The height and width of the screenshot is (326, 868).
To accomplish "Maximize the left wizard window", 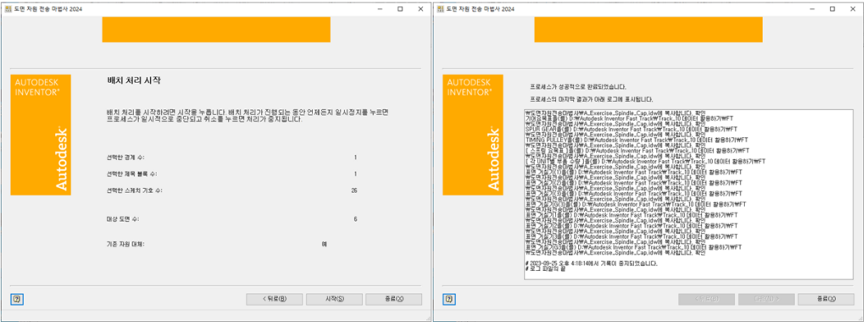I will coord(400,8).
